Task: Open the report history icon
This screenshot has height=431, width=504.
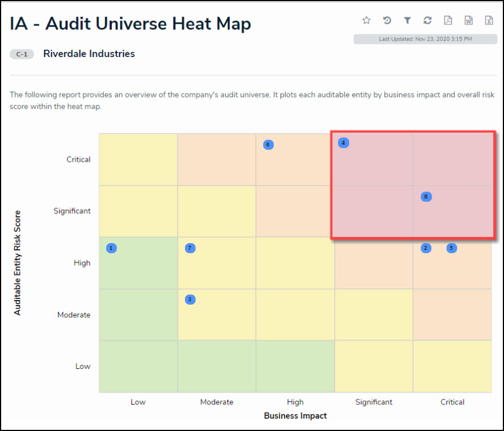Action: (x=387, y=20)
